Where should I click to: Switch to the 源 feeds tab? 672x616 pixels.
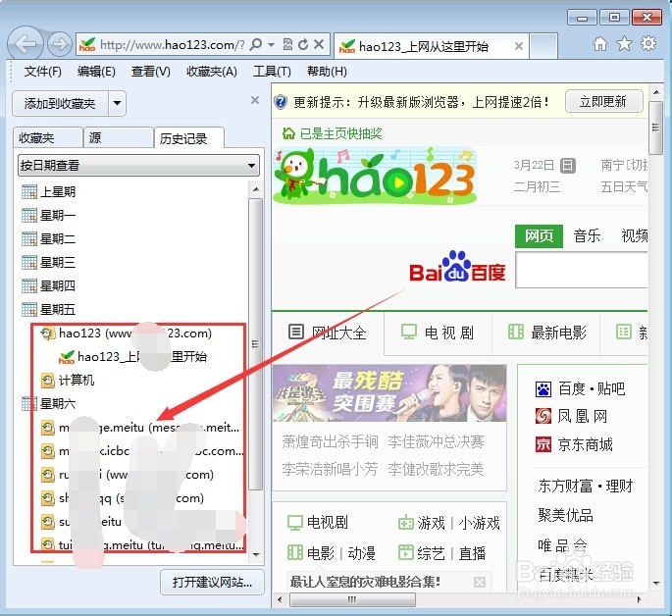119,138
